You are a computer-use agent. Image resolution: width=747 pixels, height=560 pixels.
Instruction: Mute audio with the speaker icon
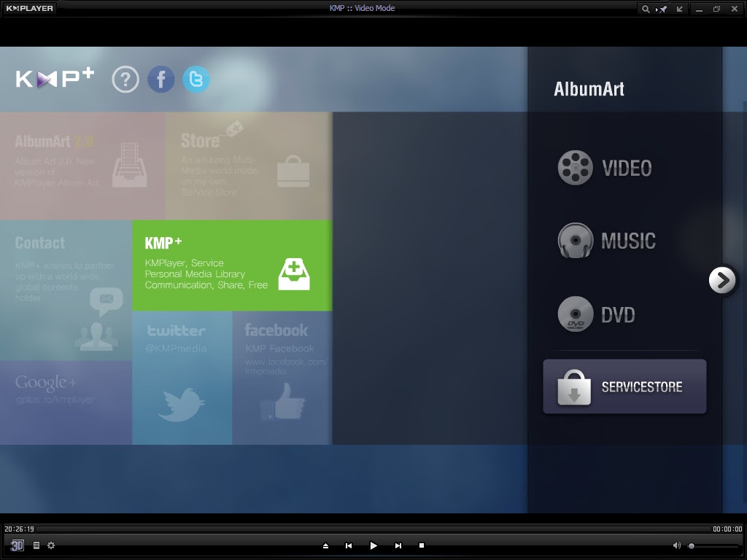point(676,545)
